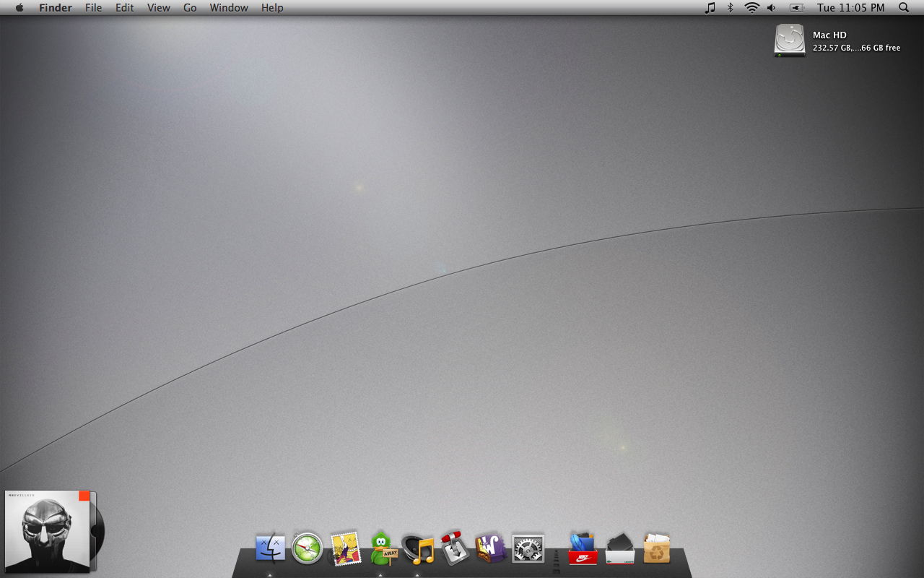Open the white Lacoste box stack

click(x=620, y=548)
